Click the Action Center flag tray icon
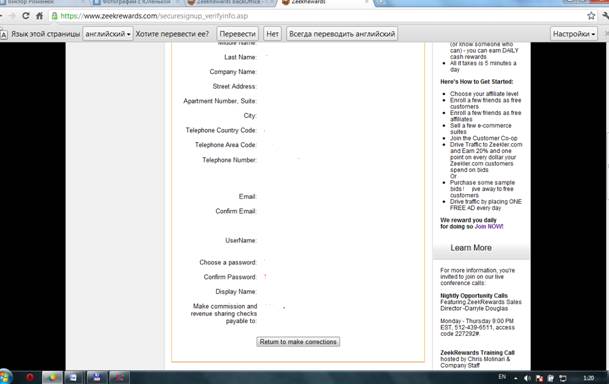Image resolution: width=609 pixels, height=384 pixels. [539, 378]
